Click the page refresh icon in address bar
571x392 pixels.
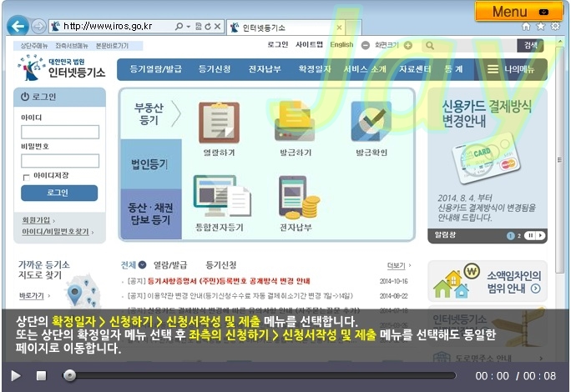tap(208, 26)
